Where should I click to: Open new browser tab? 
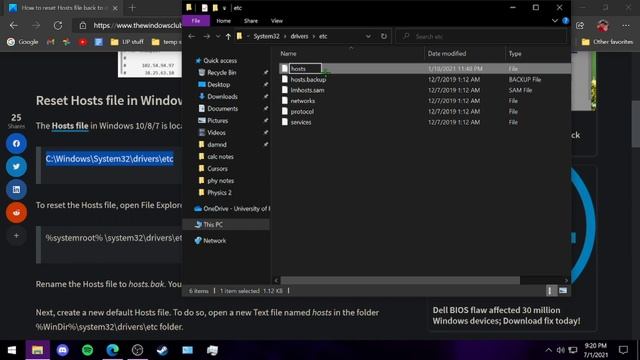click(x=132, y=8)
